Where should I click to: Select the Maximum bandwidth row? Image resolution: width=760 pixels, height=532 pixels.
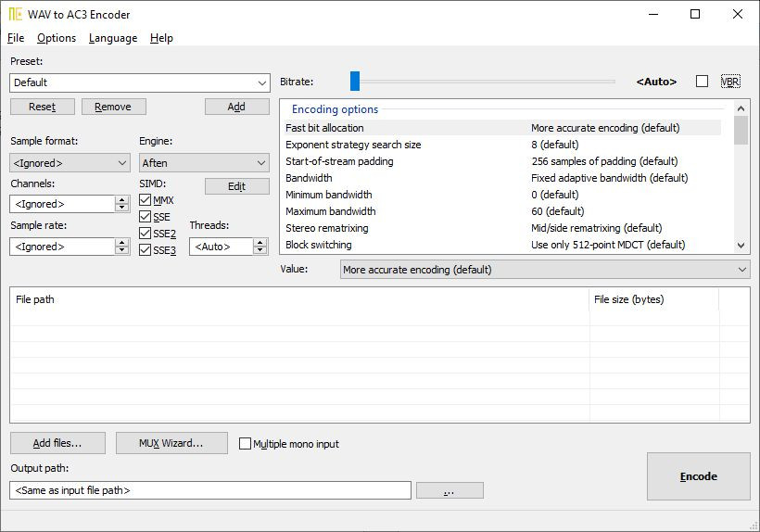tap(502, 211)
